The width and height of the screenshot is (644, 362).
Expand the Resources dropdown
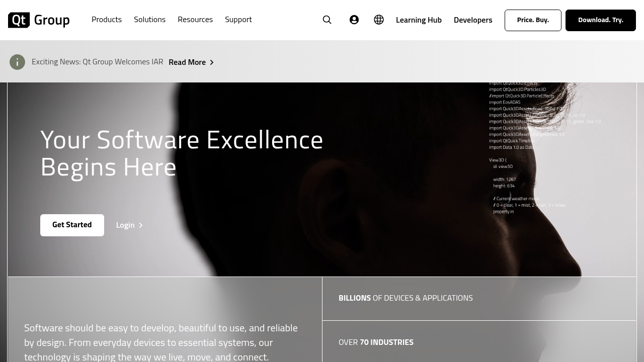195,20
